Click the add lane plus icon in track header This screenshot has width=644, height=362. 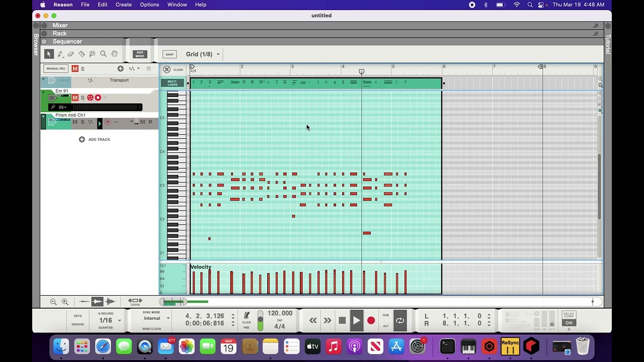pyautogui.click(x=120, y=68)
